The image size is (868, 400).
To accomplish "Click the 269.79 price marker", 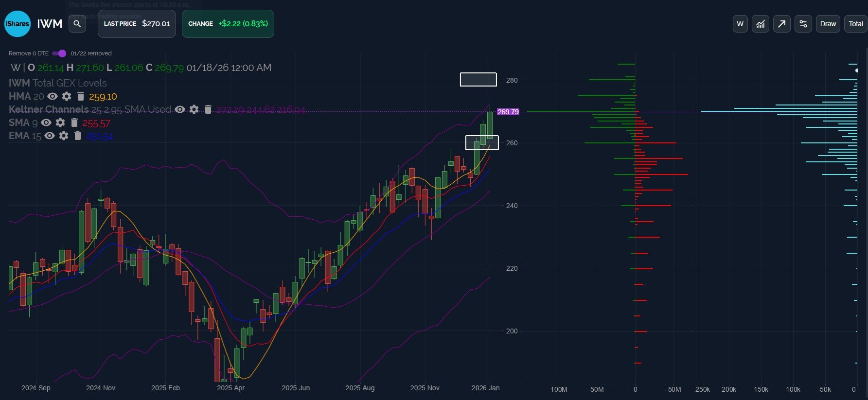I will [508, 112].
